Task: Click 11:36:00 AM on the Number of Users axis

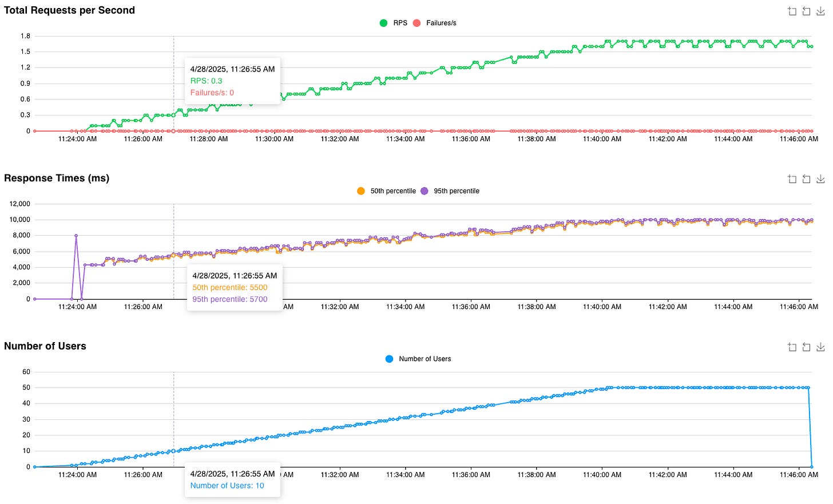Action: [471, 475]
